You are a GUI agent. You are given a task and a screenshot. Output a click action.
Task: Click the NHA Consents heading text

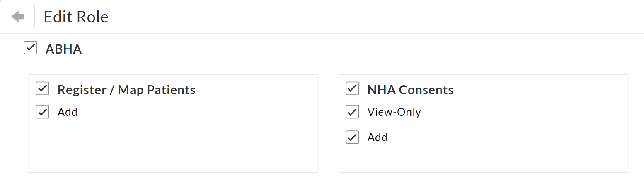pyautogui.click(x=410, y=90)
